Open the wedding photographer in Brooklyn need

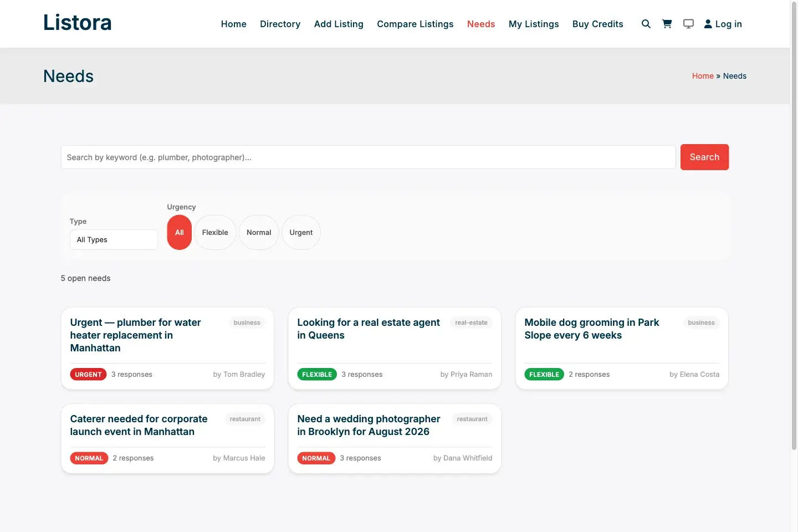pos(369,425)
